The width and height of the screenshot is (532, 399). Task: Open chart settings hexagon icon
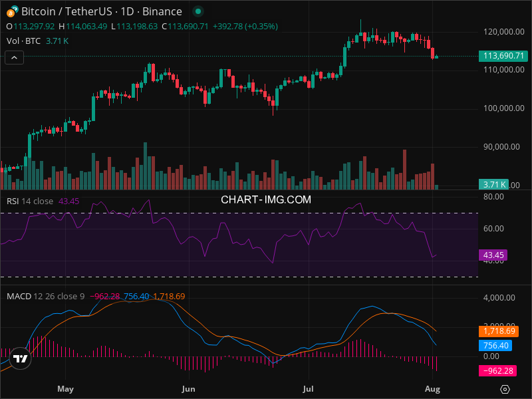click(x=505, y=389)
